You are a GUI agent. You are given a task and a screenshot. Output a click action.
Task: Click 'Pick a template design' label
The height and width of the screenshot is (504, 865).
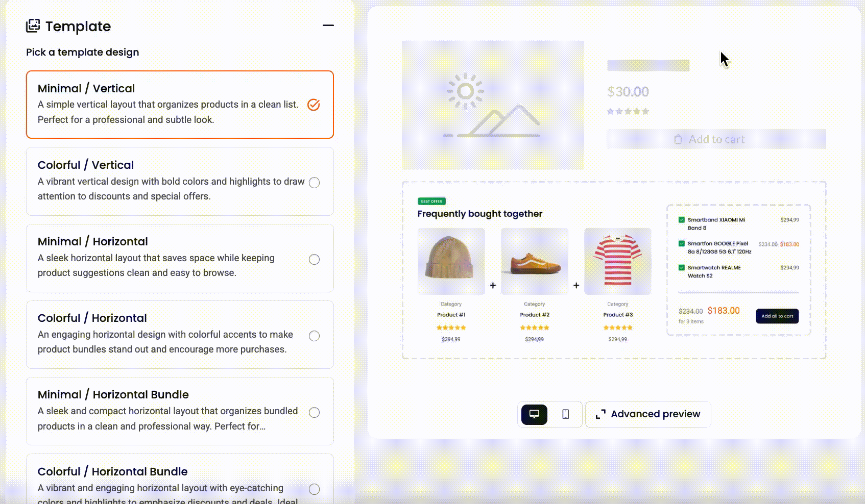(82, 53)
